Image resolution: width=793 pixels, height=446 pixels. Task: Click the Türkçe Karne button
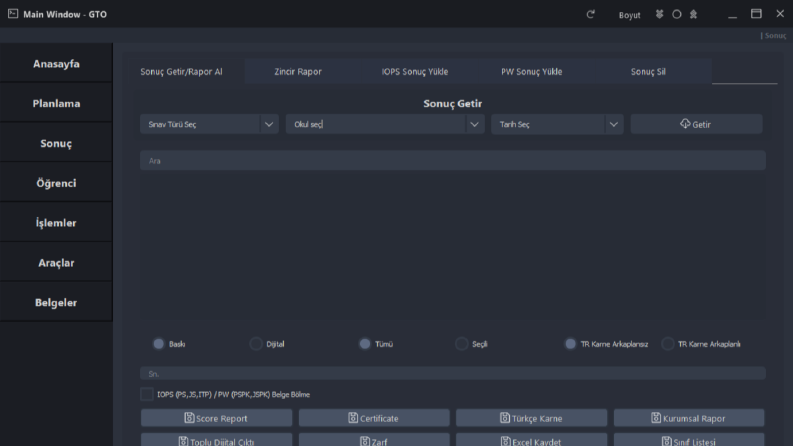pos(532,418)
